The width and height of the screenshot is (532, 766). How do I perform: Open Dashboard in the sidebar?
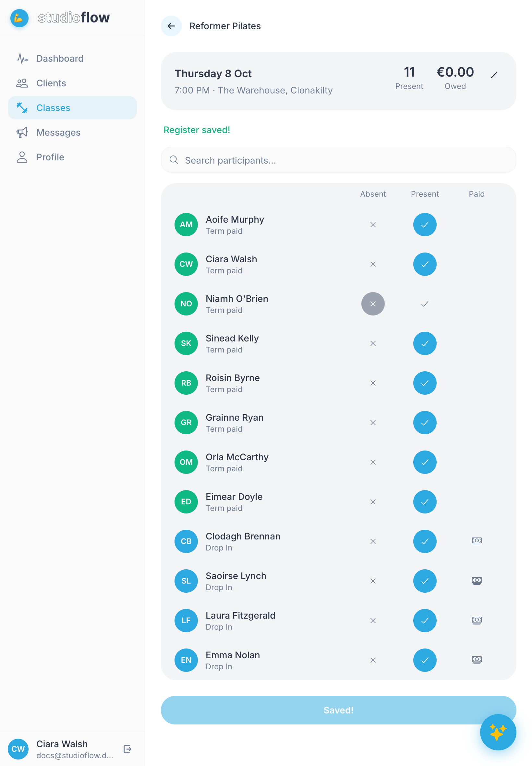[x=72, y=58]
